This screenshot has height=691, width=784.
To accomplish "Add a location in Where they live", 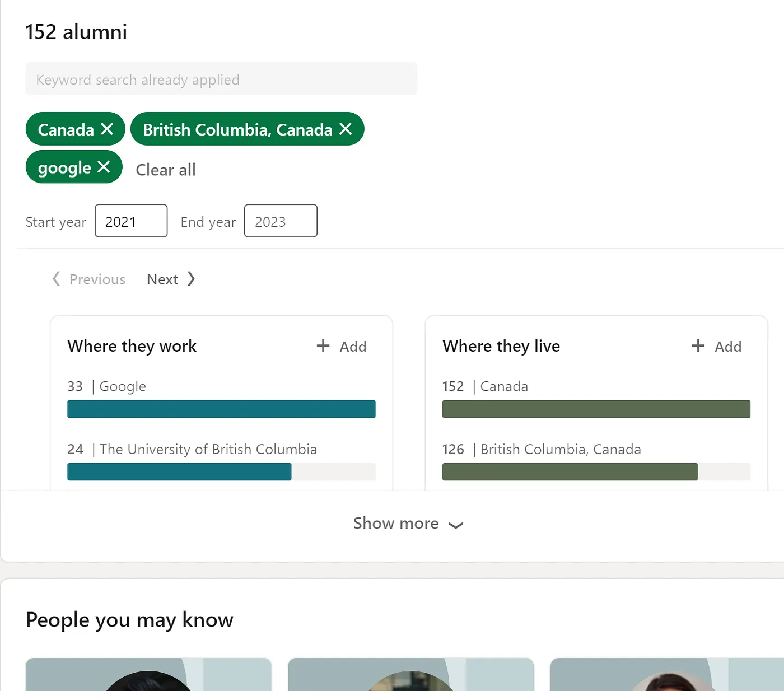I will pos(717,346).
